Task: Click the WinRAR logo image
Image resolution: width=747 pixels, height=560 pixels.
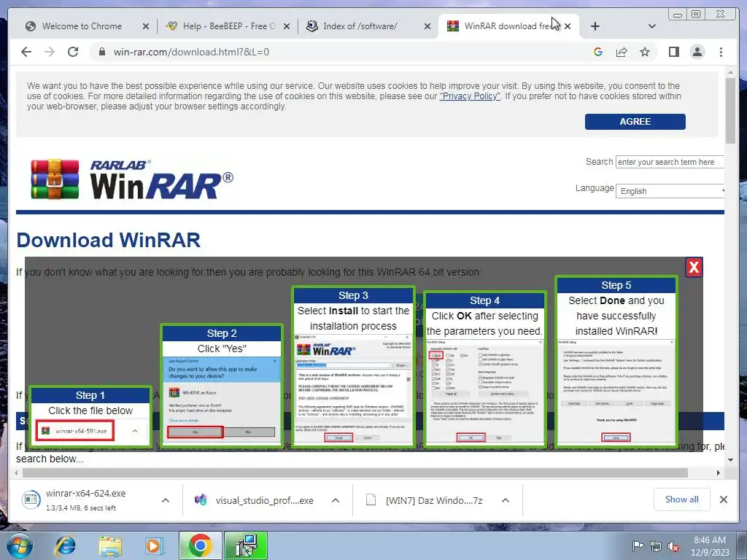Action: [x=132, y=179]
